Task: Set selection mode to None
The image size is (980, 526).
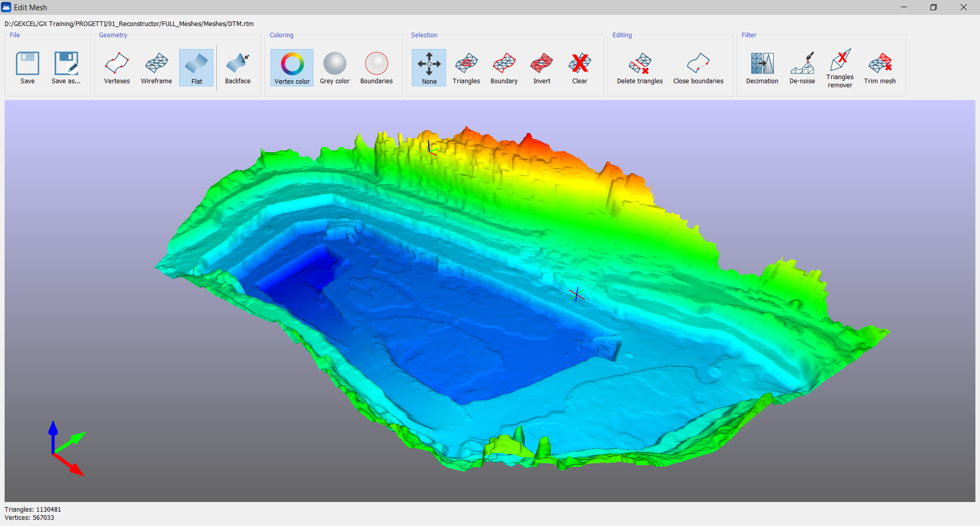Action: tap(429, 67)
